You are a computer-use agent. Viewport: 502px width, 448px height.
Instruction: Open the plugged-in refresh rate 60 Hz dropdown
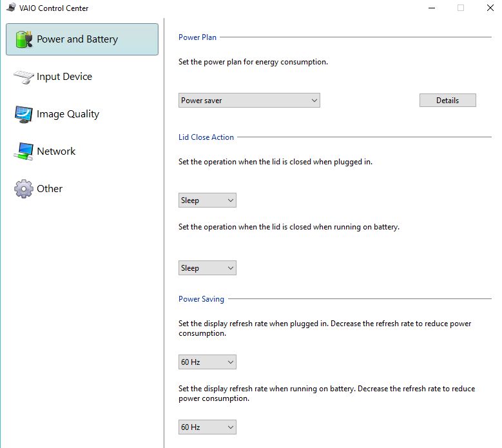(207, 362)
